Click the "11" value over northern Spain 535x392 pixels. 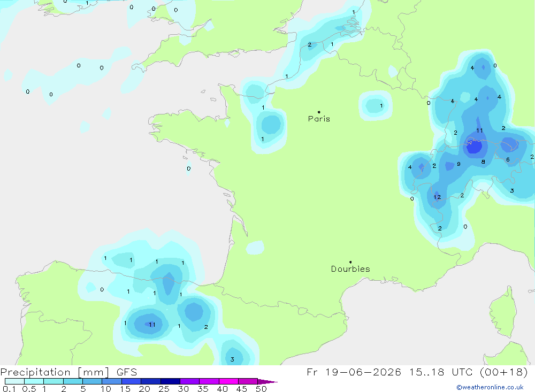click(152, 325)
